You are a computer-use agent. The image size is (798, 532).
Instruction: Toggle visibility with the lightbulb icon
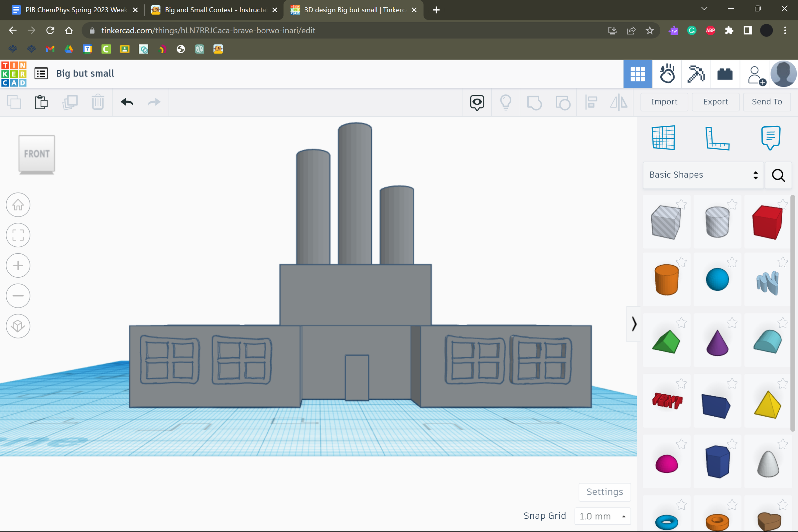[x=505, y=102]
